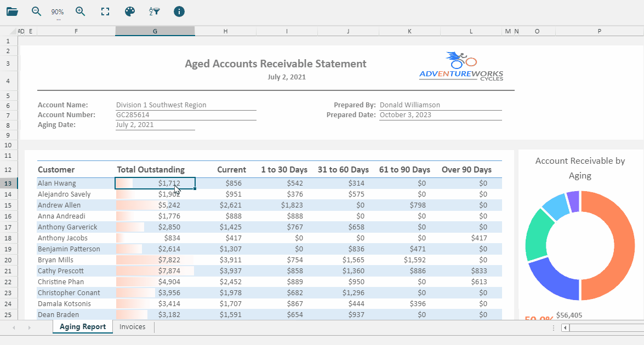Image resolution: width=644 pixels, height=345 pixels.
Task: Click the zoom in magnifier icon
Action: pyautogui.click(x=81, y=12)
